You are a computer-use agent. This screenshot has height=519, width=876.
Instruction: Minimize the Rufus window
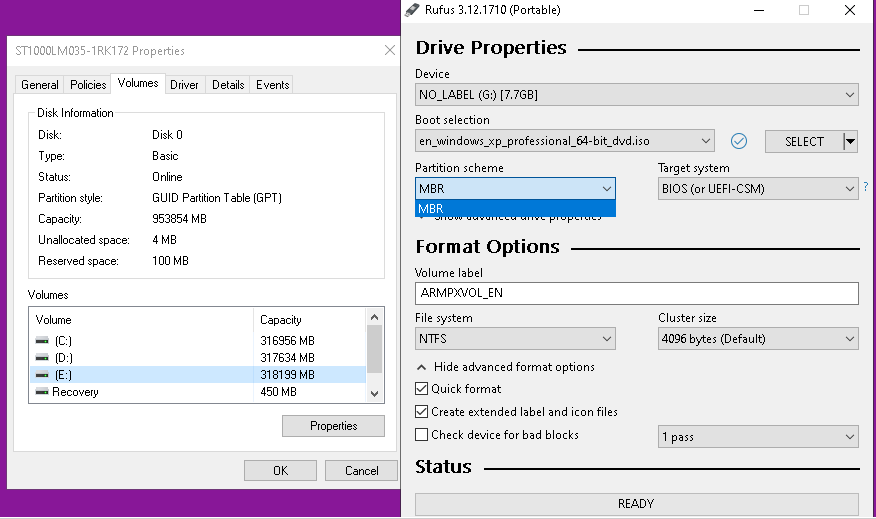(x=759, y=10)
